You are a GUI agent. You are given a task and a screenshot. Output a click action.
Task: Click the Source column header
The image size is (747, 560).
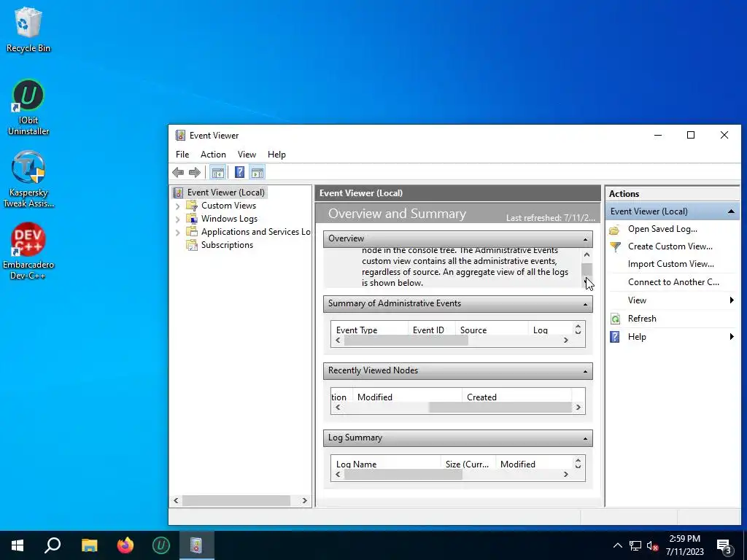(x=492, y=330)
